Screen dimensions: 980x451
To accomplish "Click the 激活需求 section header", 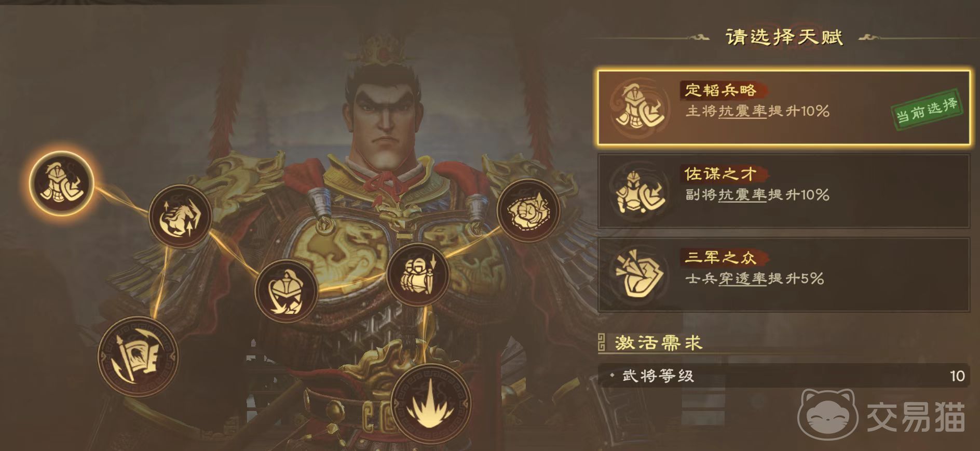I will point(658,343).
